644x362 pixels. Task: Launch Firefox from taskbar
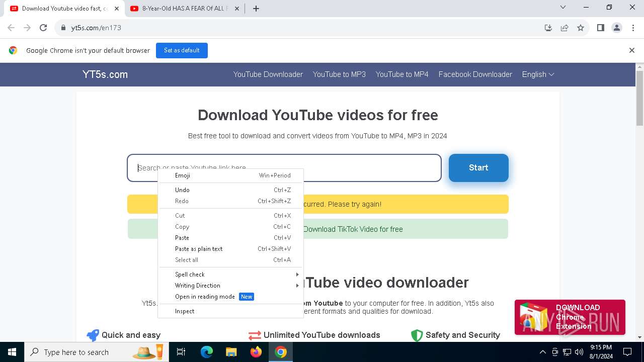[256, 352]
